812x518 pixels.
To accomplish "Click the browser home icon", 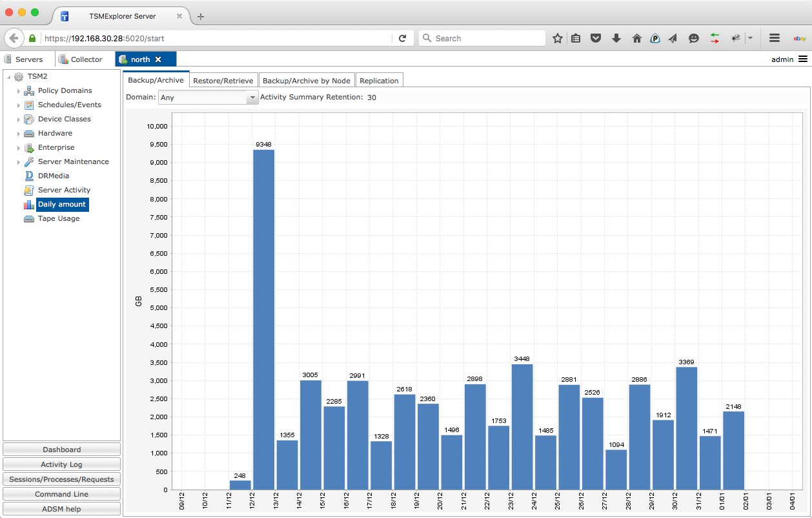I will [636, 38].
